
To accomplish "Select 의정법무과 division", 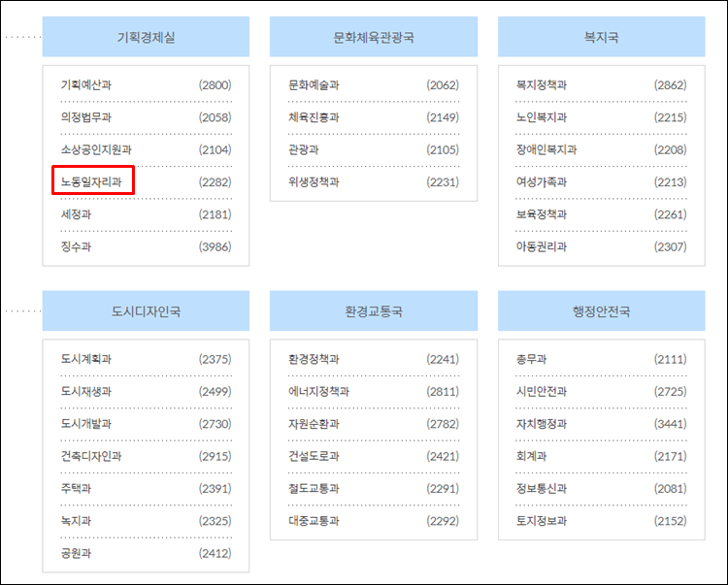I will tap(86, 117).
